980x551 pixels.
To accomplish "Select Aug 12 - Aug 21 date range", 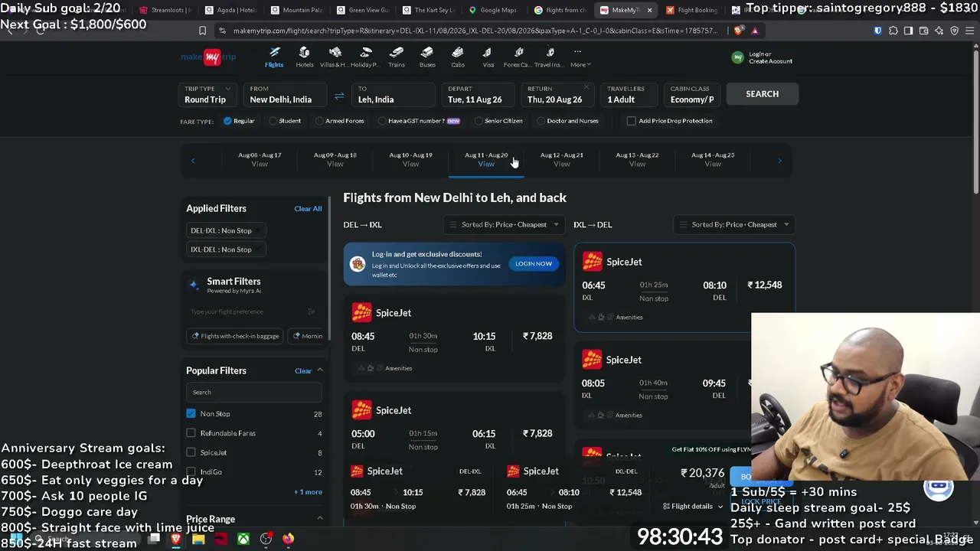I will (562, 159).
